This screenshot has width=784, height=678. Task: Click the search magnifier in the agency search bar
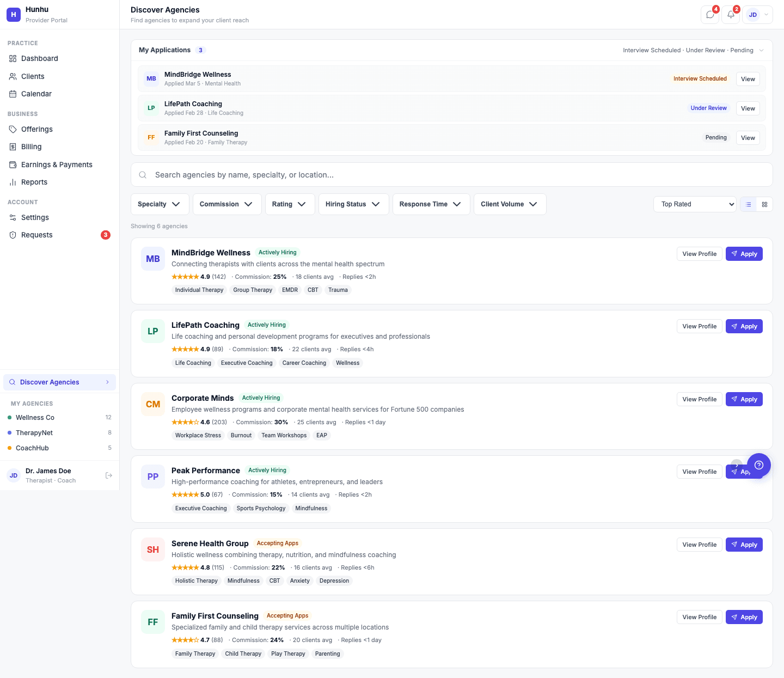(143, 174)
